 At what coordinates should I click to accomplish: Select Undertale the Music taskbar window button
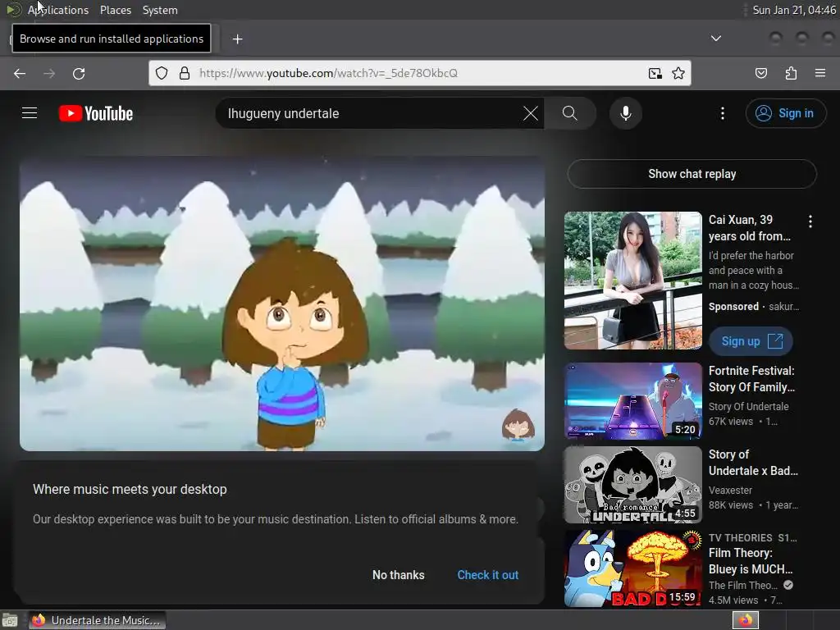(97, 620)
